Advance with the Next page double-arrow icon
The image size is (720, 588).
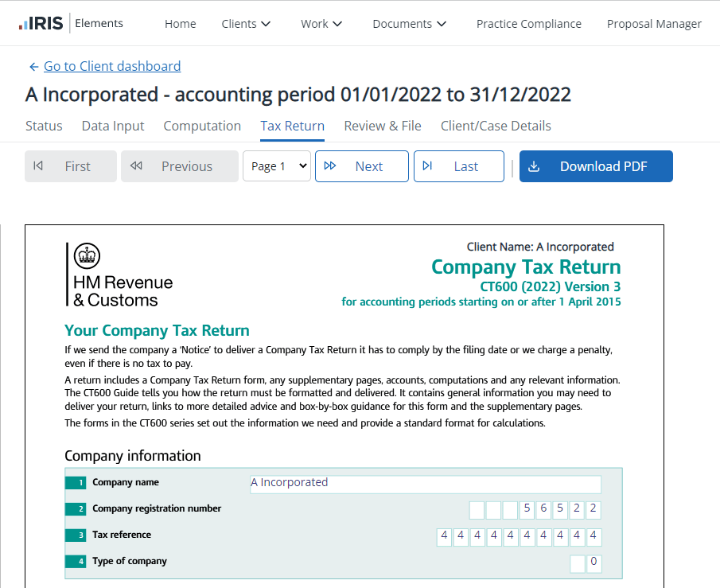click(x=332, y=165)
